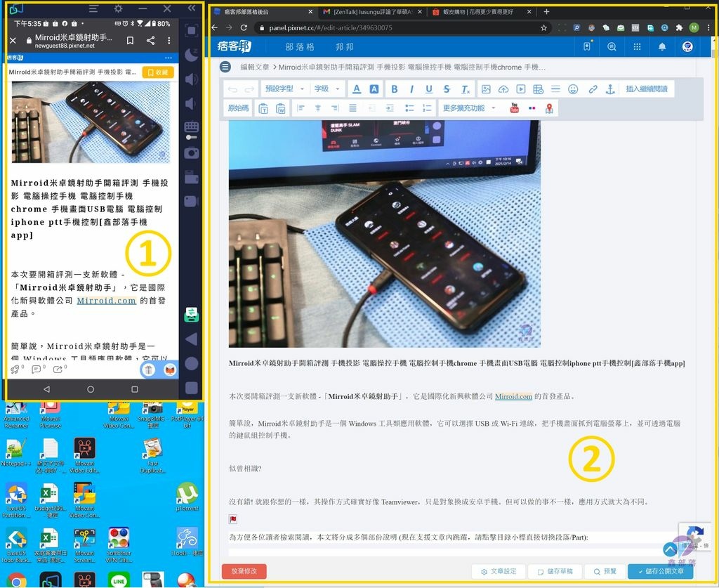Insert a bulleted list
The width and height of the screenshot is (719, 588).
[x=409, y=108]
